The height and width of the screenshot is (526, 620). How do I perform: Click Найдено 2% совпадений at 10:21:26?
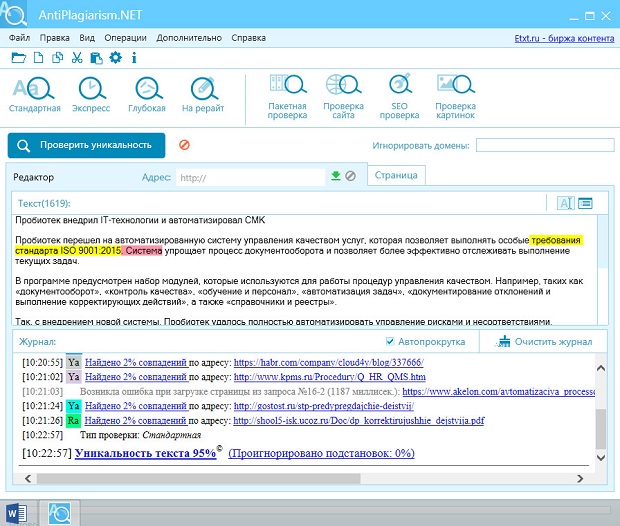tap(136, 420)
